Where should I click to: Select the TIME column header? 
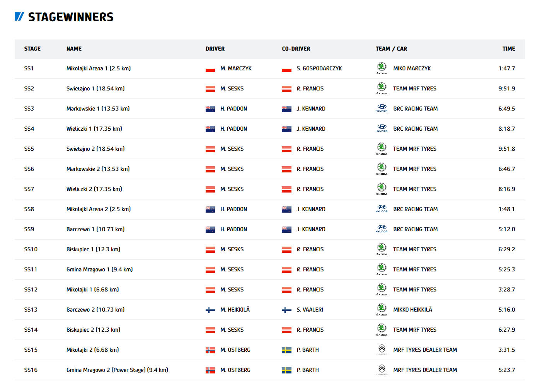(x=508, y=49)
